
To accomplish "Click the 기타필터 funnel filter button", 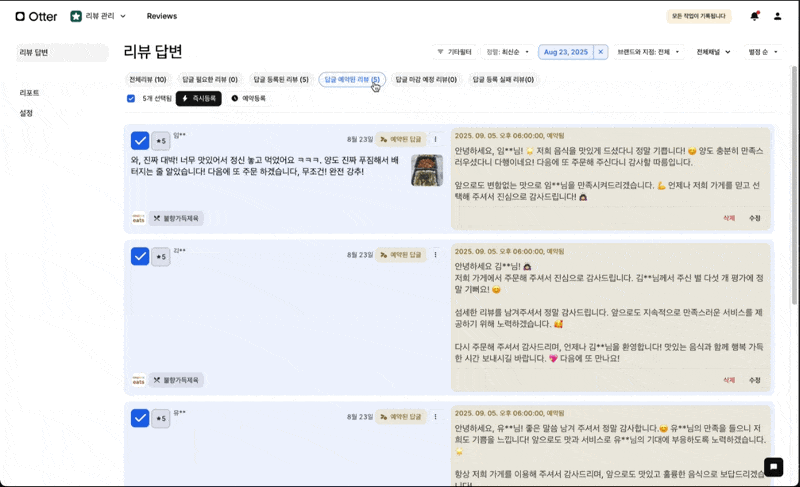I will tap(455, 52).
